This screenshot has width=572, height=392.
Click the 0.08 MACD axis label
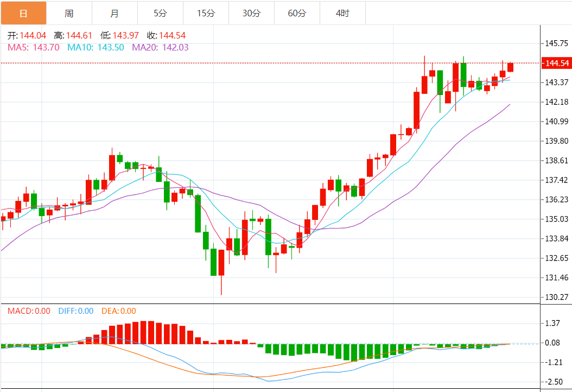(x=552, y=343)
